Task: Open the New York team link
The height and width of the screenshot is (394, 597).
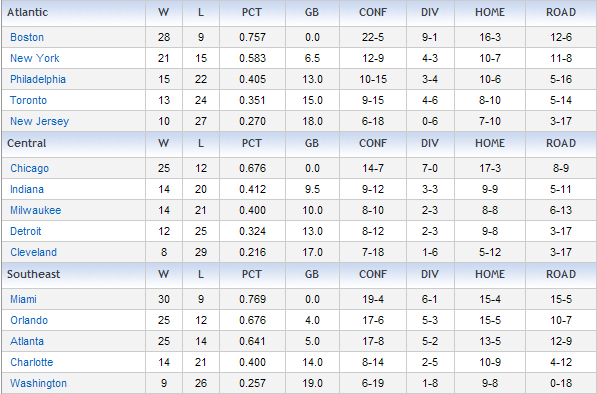Action: (35, 58)
